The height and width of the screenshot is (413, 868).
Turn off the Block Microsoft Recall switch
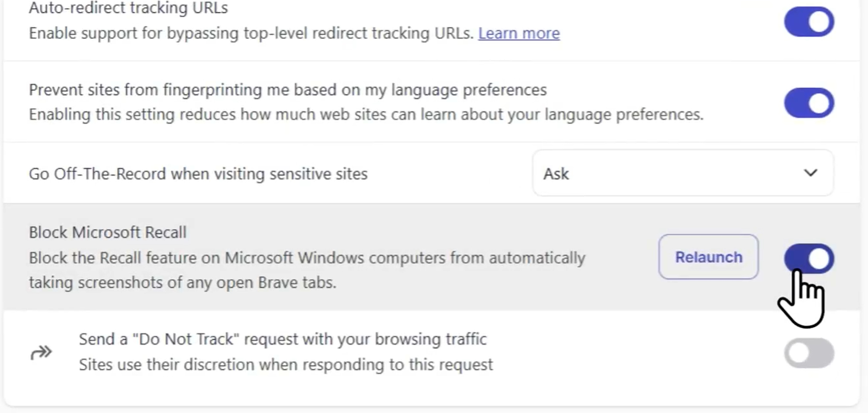click(x=809, y=258)
